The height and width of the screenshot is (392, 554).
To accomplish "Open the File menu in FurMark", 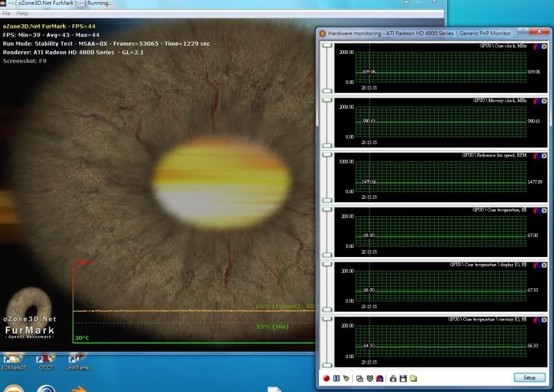I will 6,13.
